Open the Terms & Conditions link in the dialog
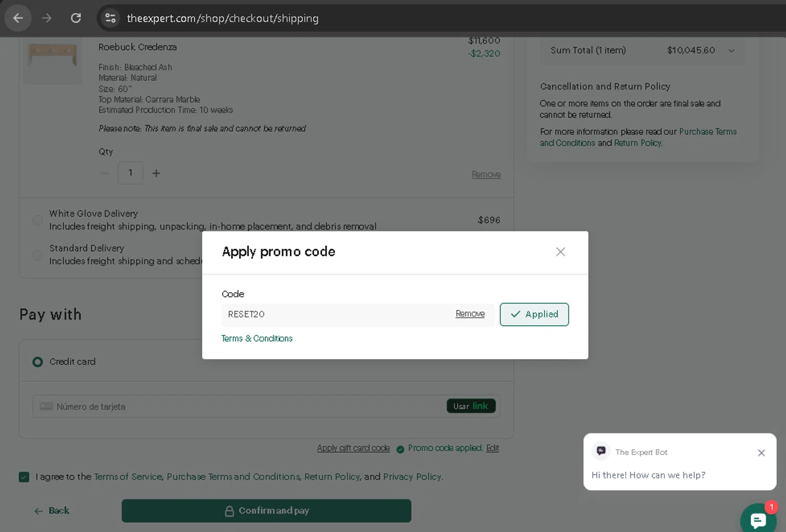This screenshot has height=532, width=786. click(x=257, y=339)
